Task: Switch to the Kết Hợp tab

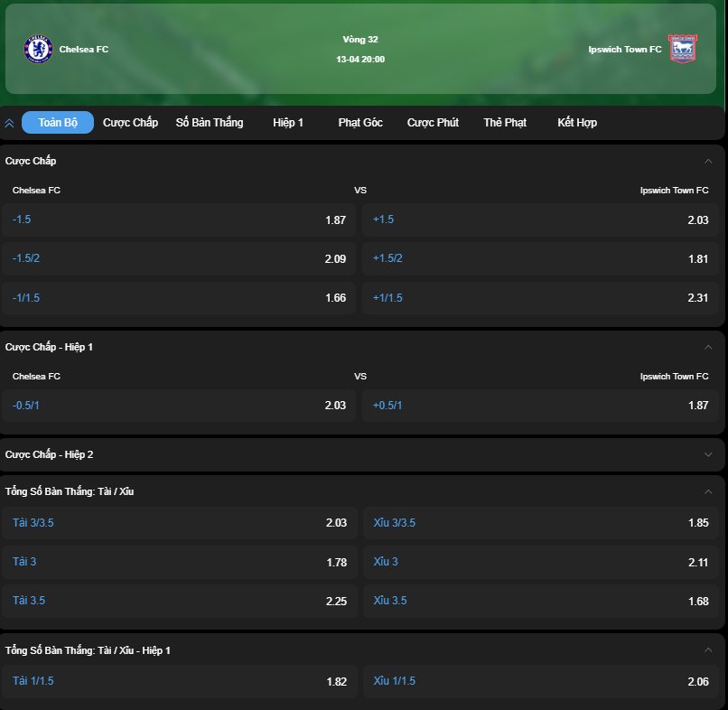Action: coord(577,123)
